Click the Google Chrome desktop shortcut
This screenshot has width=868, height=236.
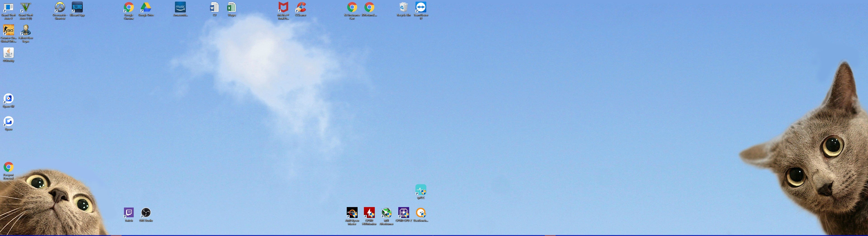[x=129, y=11]
